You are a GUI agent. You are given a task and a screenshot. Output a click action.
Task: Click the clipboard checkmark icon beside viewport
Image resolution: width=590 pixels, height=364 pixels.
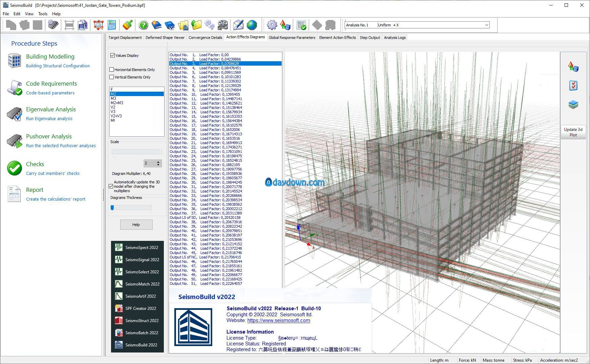pos(573,86)
